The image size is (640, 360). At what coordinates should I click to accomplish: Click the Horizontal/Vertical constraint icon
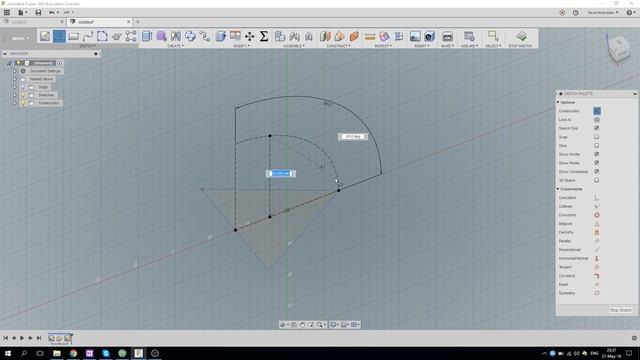tap(597, 258)
